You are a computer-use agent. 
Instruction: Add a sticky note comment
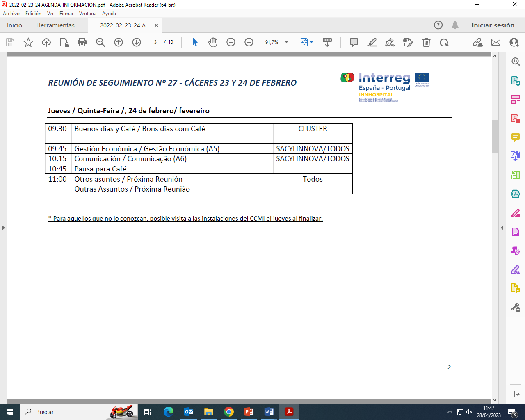pos(354,42)
